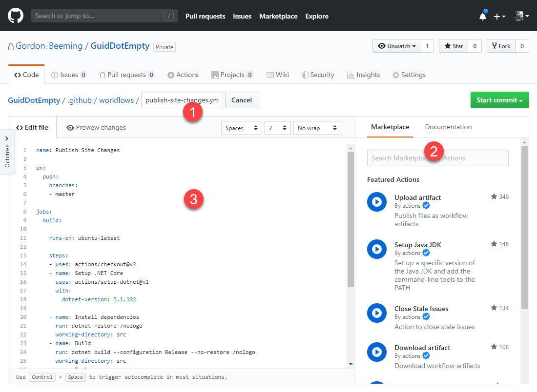Click Marketplace in the top navigation
537x392 pixels.
tap(278, 16)
